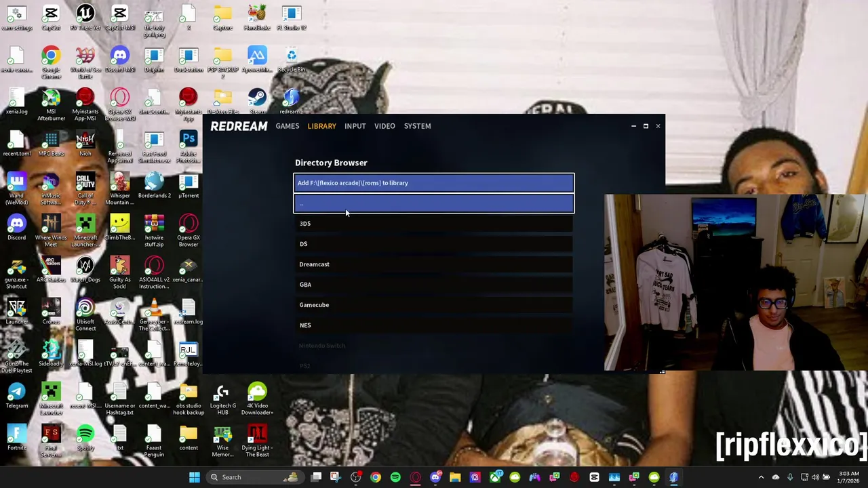
Task: Select the Watch_Dogs desktop icon
Action: tap(85, 270)
